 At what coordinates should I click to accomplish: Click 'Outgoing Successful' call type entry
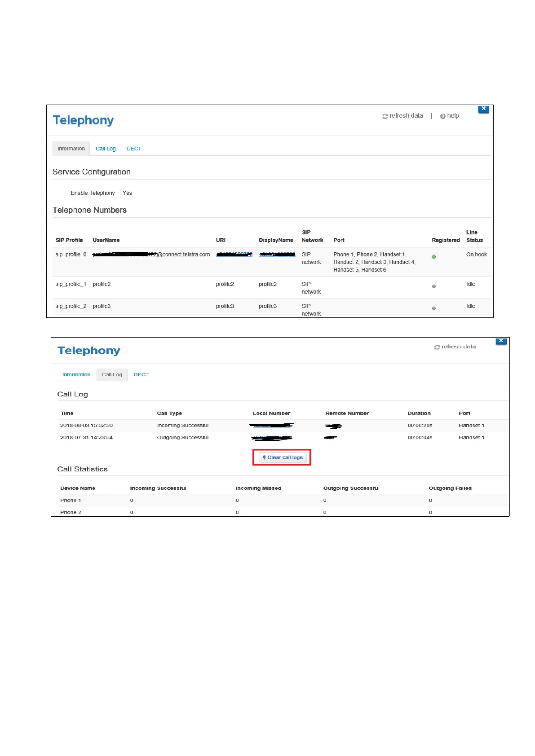(x=183, y=437)
